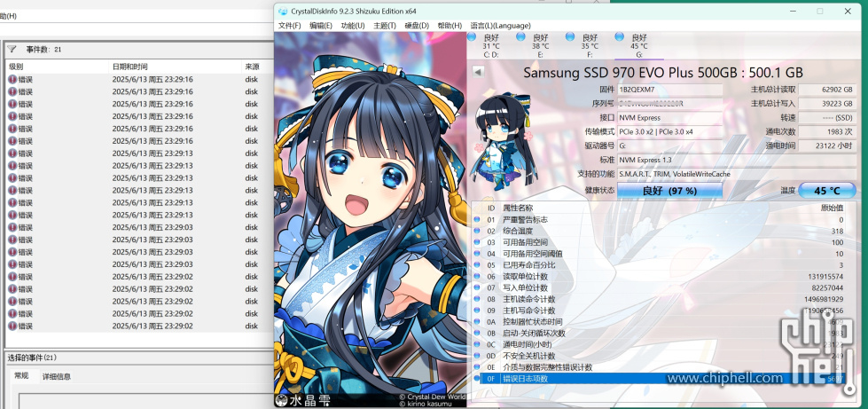The width and height of the screenshot is (868, 409).
Task: Switch to the F: disk at 35 °C
Action: click(x=590, y=45)
